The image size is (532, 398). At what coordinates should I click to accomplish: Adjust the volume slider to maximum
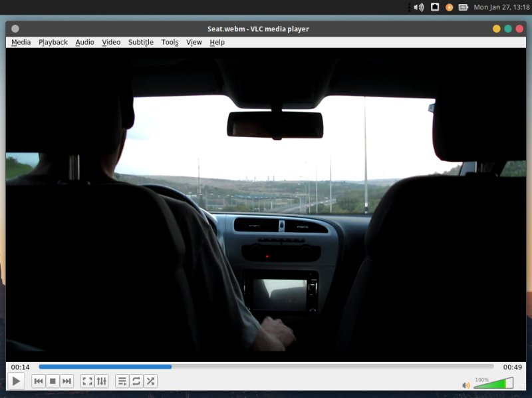coord(511,384)
